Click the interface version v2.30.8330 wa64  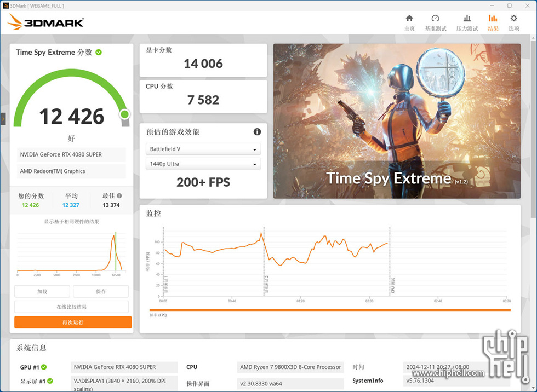click(290, 383)
